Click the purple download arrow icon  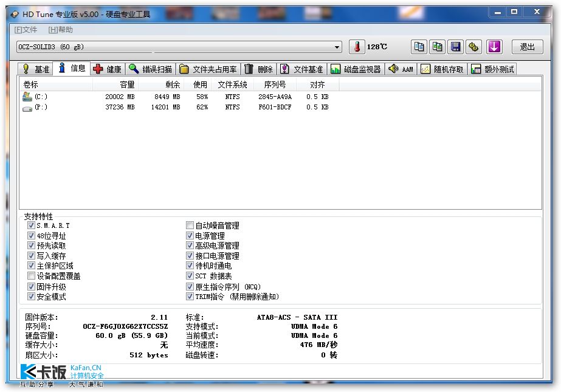coord(494,47)
